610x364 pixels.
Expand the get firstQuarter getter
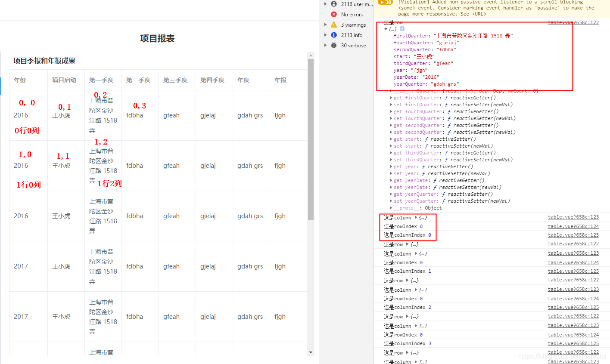391,98
